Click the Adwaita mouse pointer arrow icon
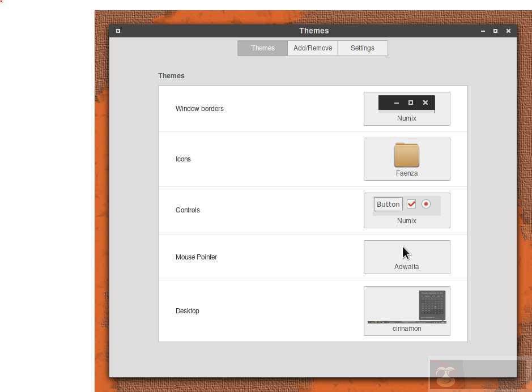 [406, 253]
